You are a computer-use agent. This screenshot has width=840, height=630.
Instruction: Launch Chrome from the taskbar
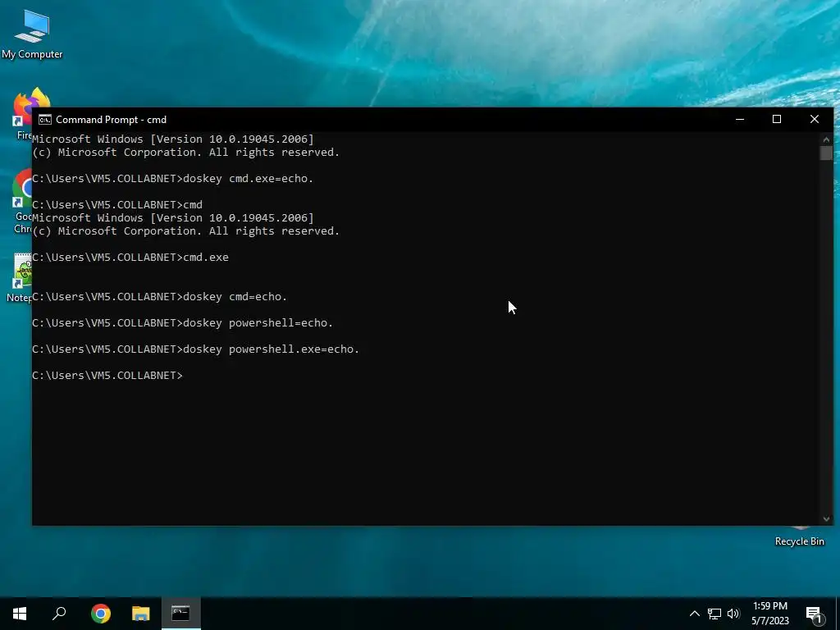point(101,614)
